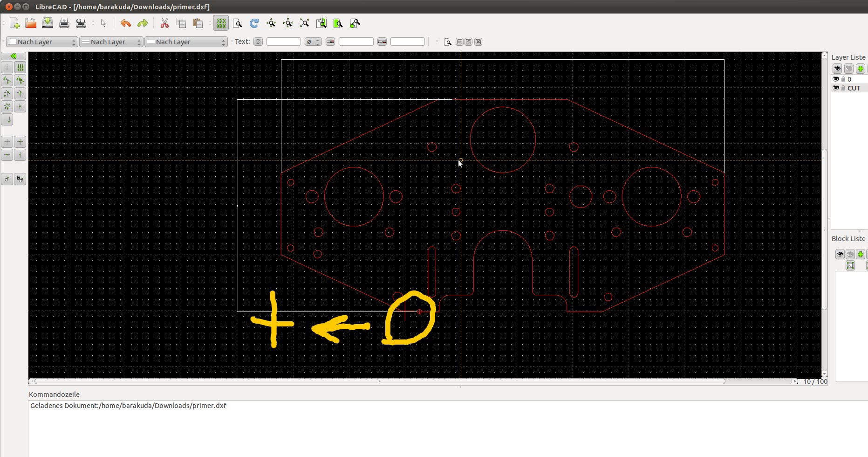The height and width of the screenshot is (457, 868).
Task: Toggle snap to middle points
Action: (x=20, y=94)
